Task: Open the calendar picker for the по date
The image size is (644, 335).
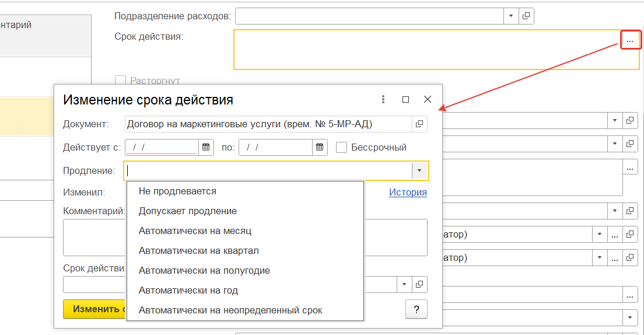Action: [x=320, y=147]
